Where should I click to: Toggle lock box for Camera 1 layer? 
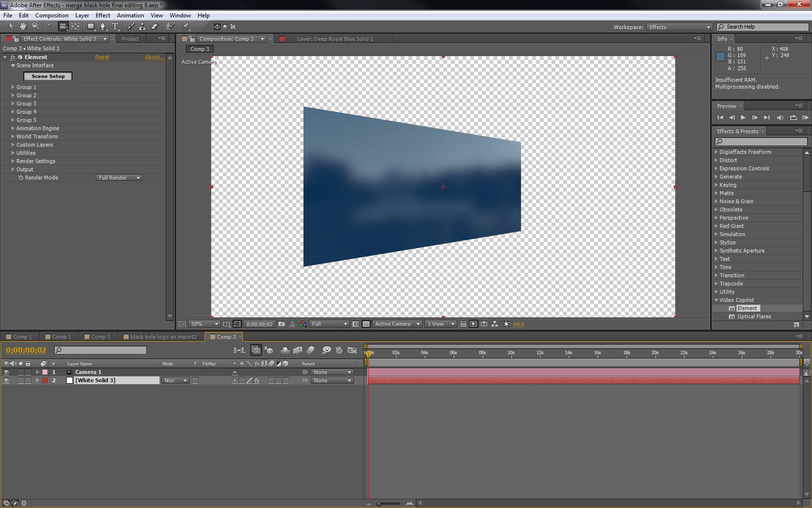(x=28, y=372)
